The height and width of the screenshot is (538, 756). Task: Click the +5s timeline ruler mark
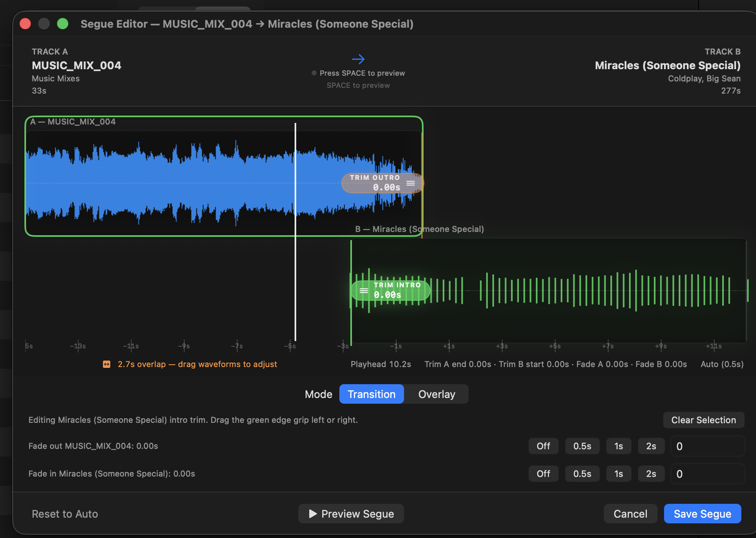click(x=555, y=346)
